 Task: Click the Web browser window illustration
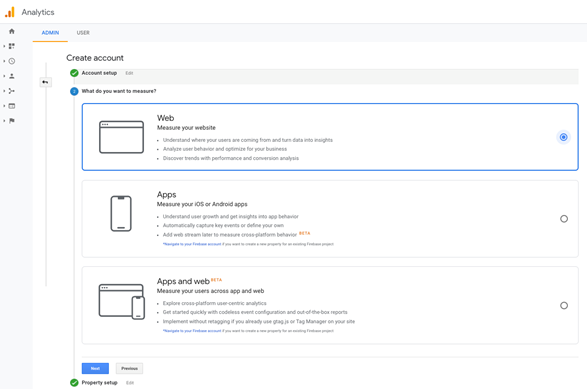click(121, 137)
